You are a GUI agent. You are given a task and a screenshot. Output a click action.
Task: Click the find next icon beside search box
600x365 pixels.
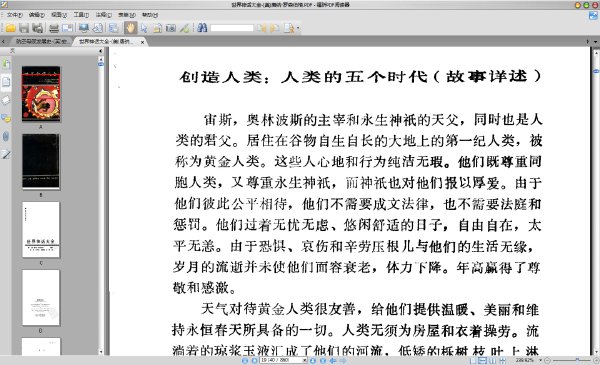point(274,28)
